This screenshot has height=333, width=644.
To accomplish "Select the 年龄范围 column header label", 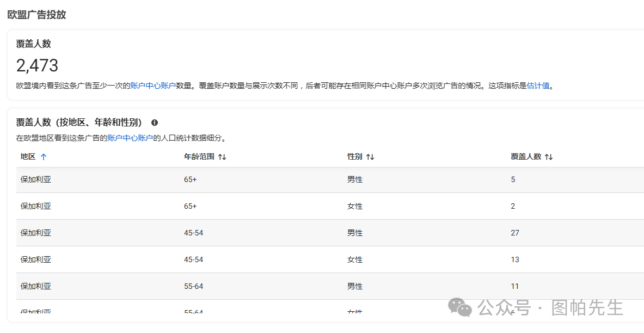I will pos(199,156).
